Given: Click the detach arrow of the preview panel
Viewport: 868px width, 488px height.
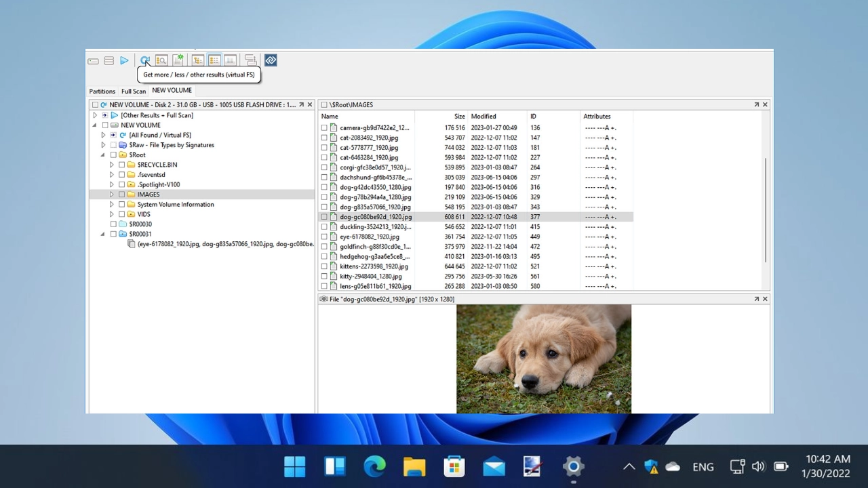Looking at the screenshot, I should [756, 299].
